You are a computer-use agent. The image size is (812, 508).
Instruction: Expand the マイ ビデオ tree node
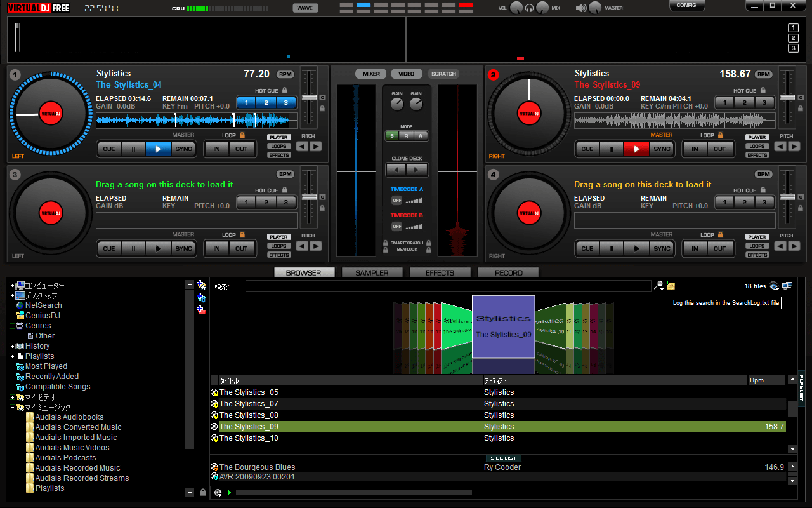(x=12, y=398)
